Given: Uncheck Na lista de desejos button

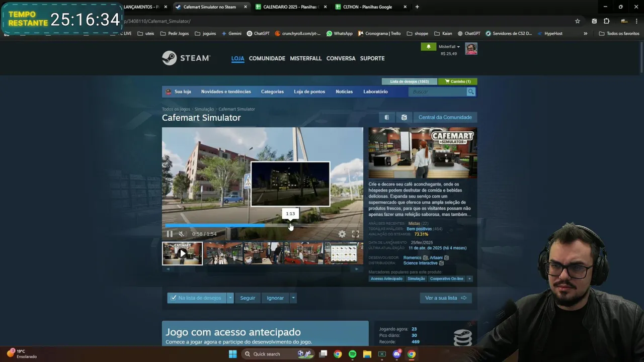Looking at the screenshot, I should 197,298.
